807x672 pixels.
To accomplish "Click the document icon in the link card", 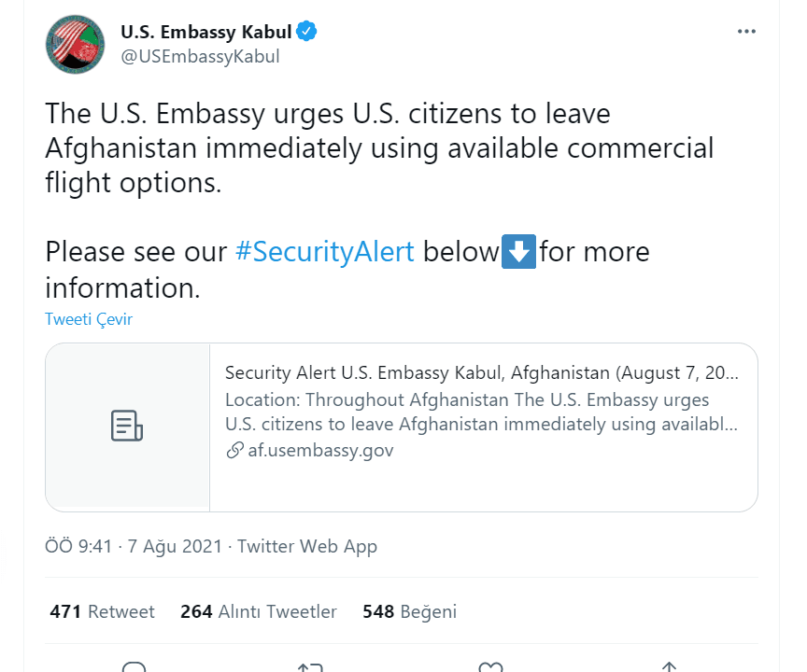I will click(127, 426).
